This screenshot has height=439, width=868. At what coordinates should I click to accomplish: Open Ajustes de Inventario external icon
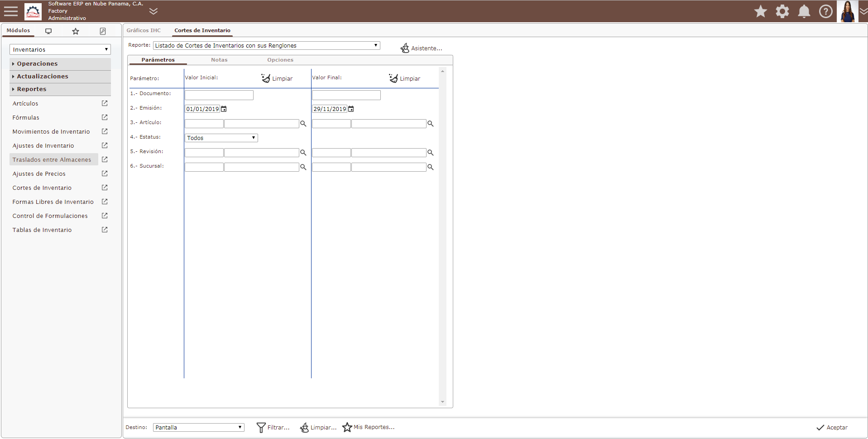click(x=105, y=145)
